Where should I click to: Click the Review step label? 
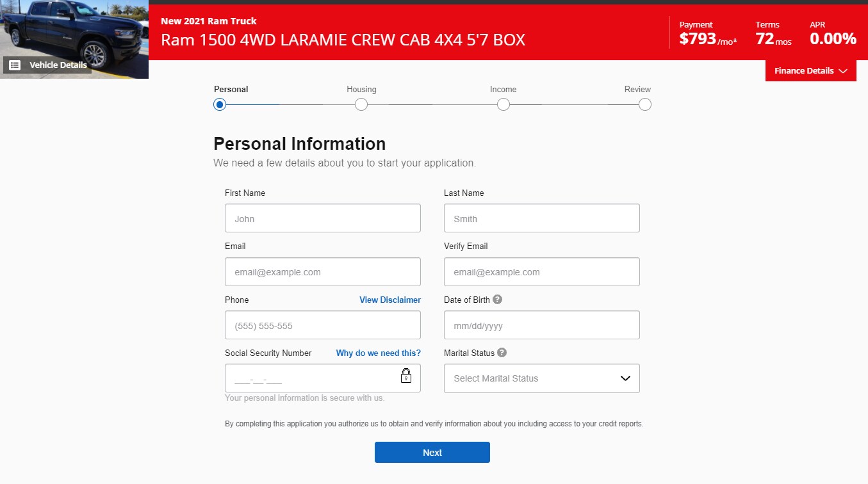637,89
